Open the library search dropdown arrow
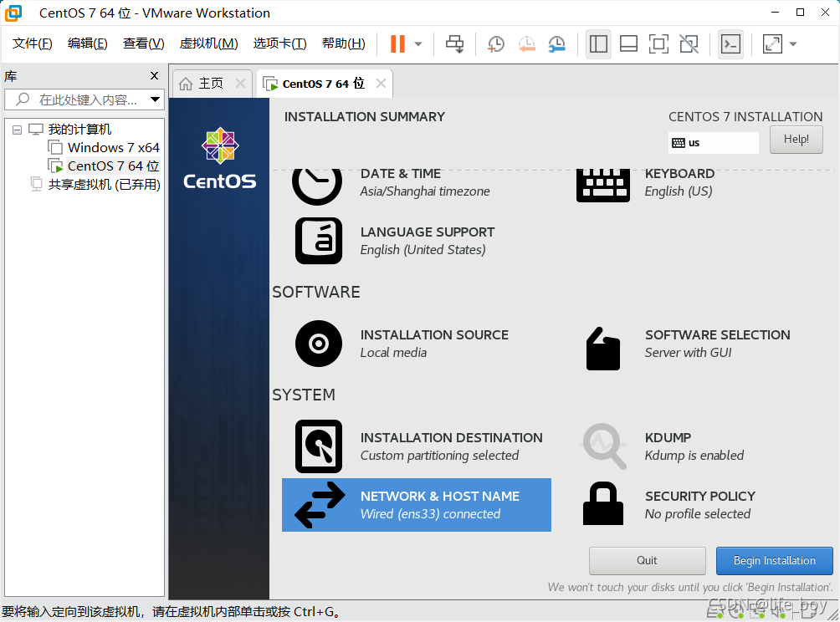This screenshot has width=840, height=622. [x=155, y=99]
